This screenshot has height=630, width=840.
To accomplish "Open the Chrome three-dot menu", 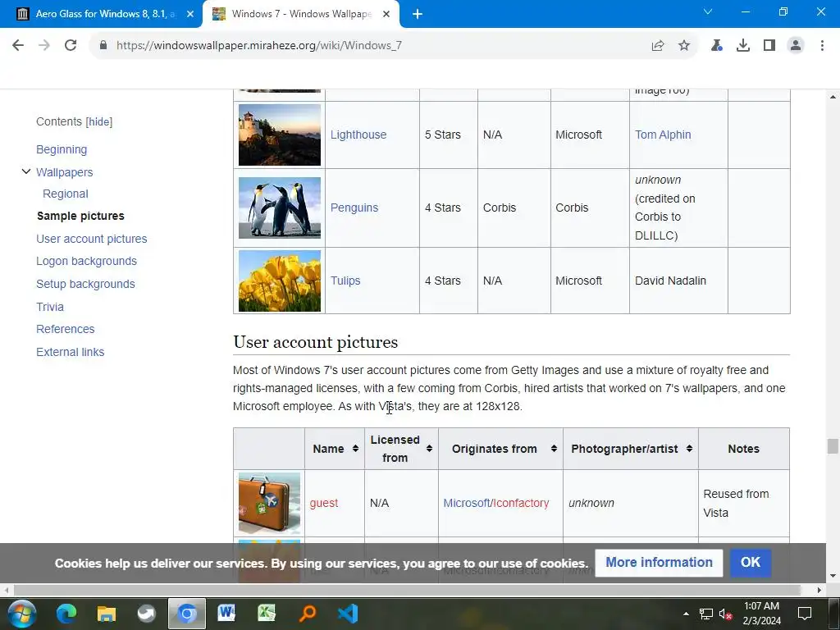I will pos(822,46).
